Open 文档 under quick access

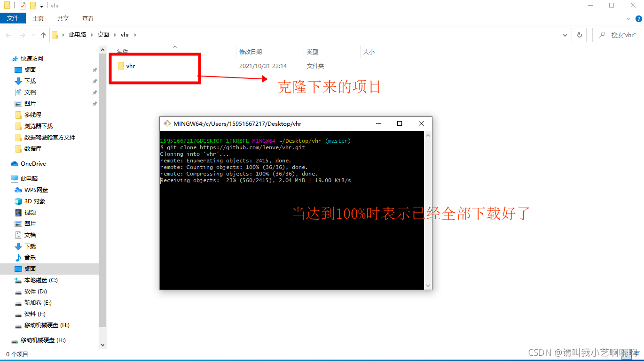(x=30, y=92)
